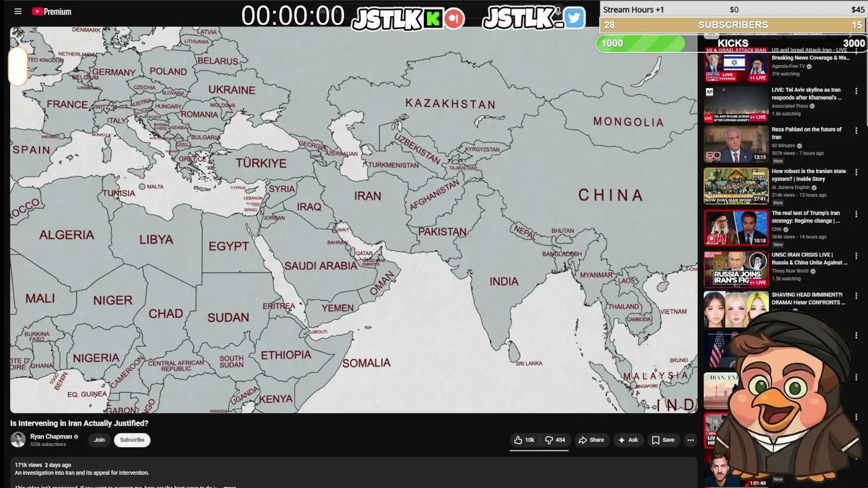
Task: Open options menu for Trump's Iran strategy video
Action: (x=856, y=214)
